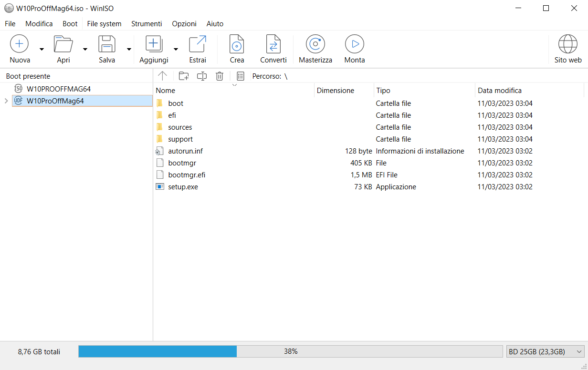Viewport: 588px width, 370px height.
Task: Click the autorun.inf file icon
Action: 160,151
